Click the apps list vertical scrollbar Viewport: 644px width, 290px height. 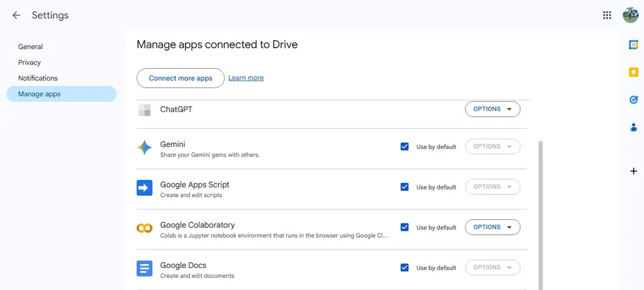(x=540, y=215)
